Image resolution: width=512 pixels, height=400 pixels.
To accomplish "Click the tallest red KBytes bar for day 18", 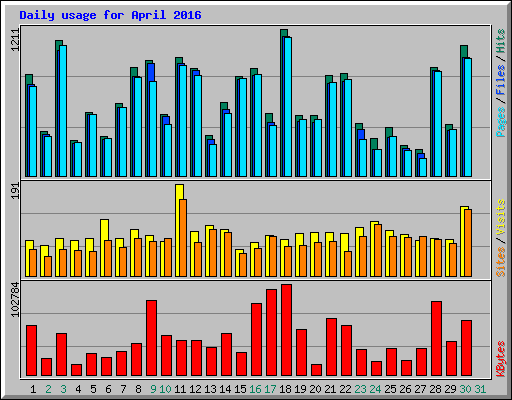I will (x=286, y=330).
